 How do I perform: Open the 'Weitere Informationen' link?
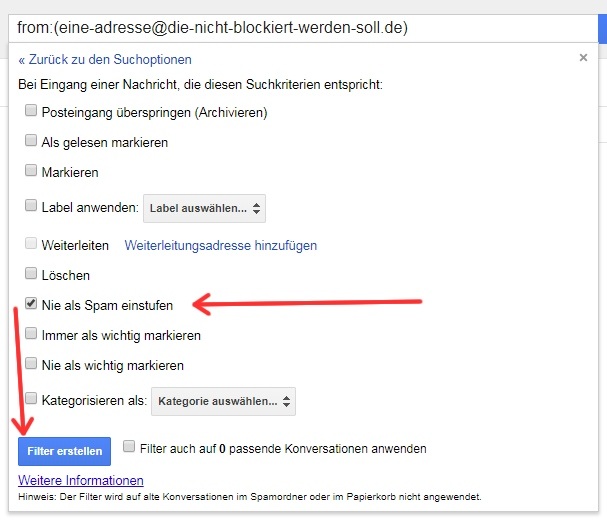click(x=81, y=481)
